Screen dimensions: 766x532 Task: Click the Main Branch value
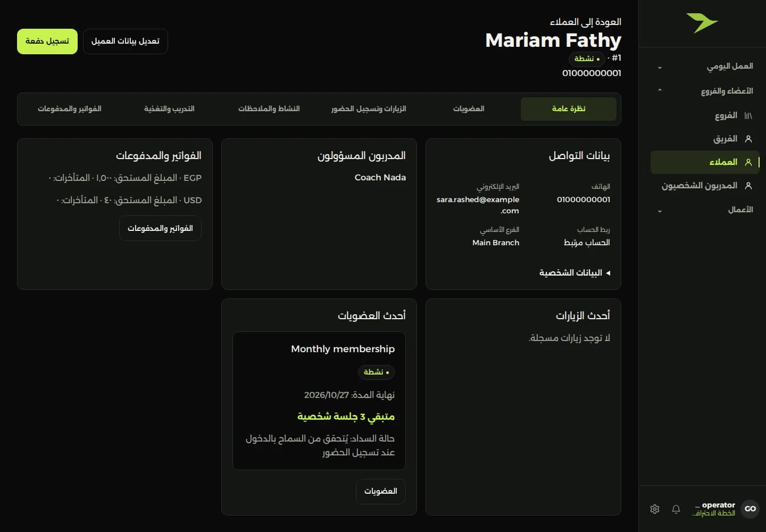click(x=496, y=243)
